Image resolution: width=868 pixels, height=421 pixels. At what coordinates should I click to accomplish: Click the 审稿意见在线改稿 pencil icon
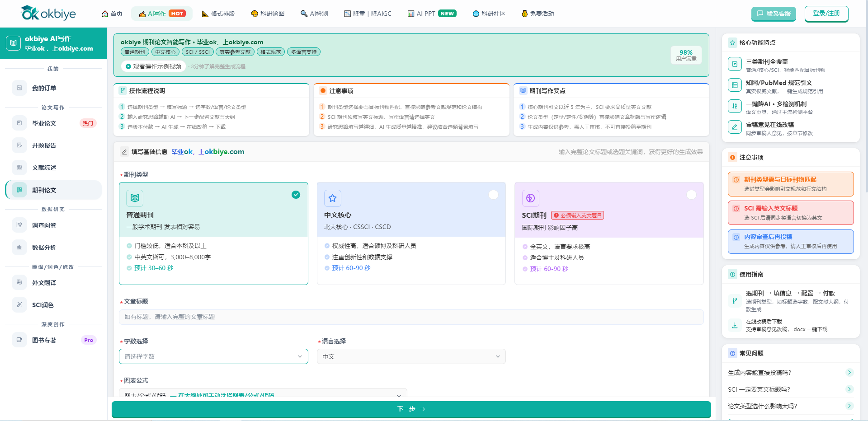click(735, 127)
